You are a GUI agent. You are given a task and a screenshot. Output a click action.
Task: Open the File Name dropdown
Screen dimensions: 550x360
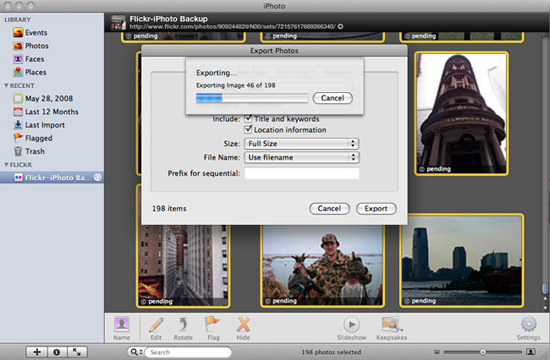[302, 157]
